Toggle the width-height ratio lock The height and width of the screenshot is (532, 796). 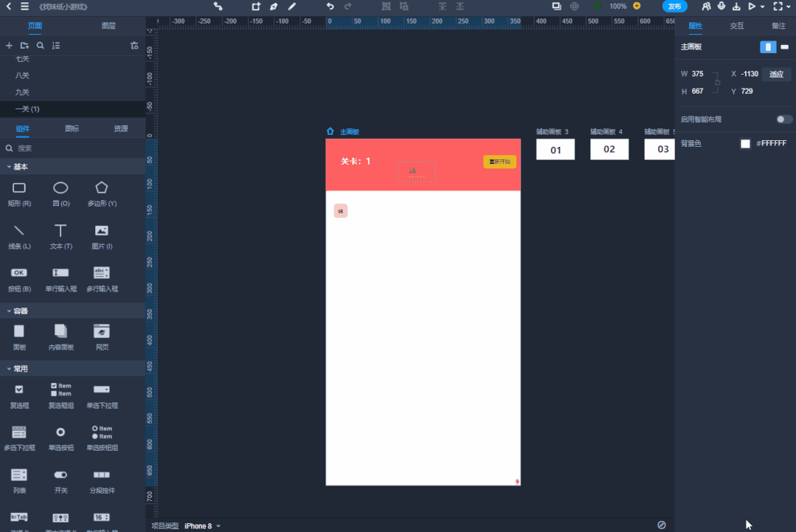pos(717,82)
